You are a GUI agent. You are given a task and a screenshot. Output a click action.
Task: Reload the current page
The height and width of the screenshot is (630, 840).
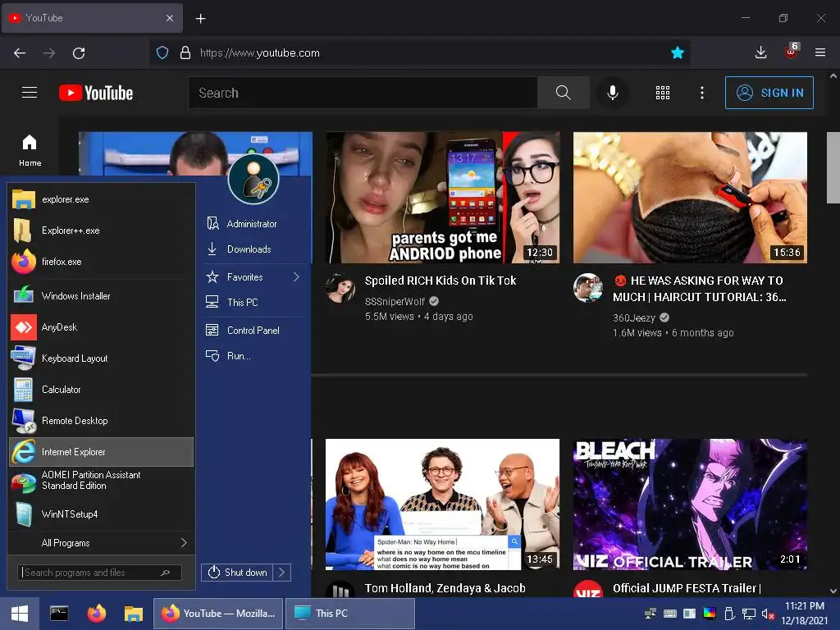[79, 52]
